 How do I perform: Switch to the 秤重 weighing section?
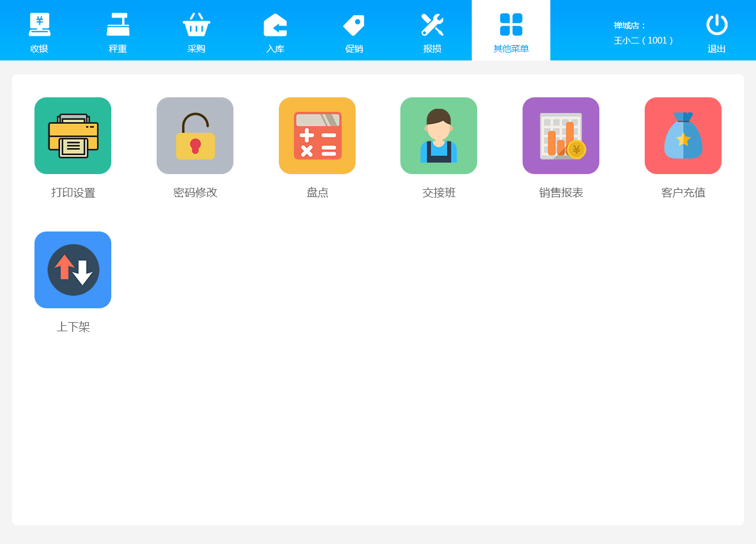click(x=118, y=31)
